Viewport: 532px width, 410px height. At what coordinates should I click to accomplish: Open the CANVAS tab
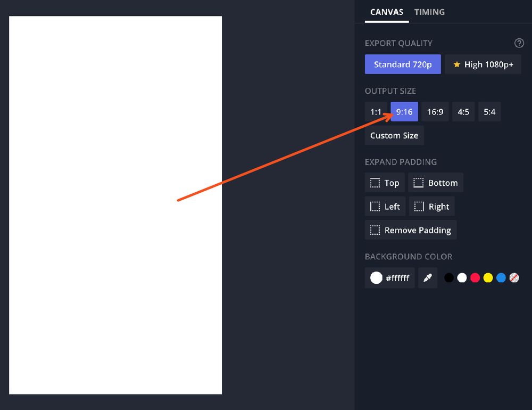click(387, 12)
